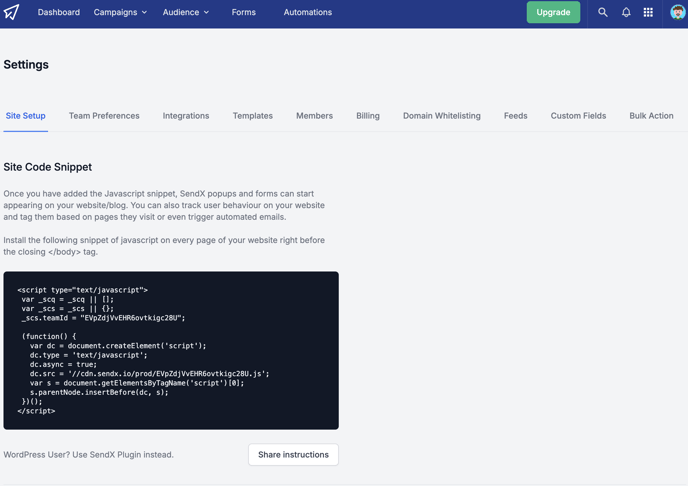Click the Settings page title
This screenshot has width=688, height=486.
pyautogui.click(x=26, y=64)
